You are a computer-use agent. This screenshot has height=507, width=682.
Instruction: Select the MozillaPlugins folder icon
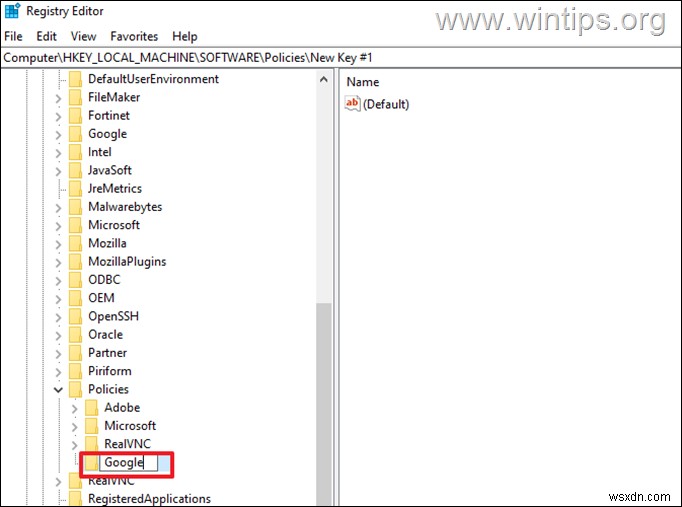click(75, 262)
